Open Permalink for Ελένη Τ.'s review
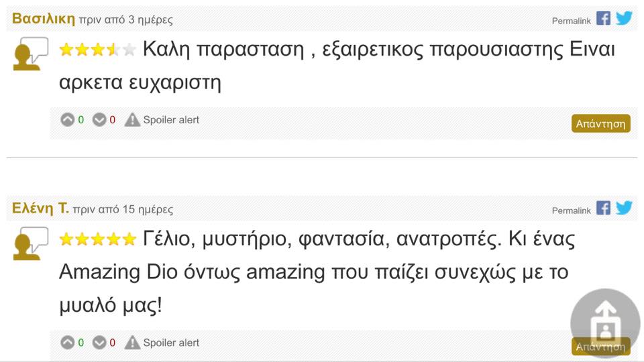 pos(571,210)
